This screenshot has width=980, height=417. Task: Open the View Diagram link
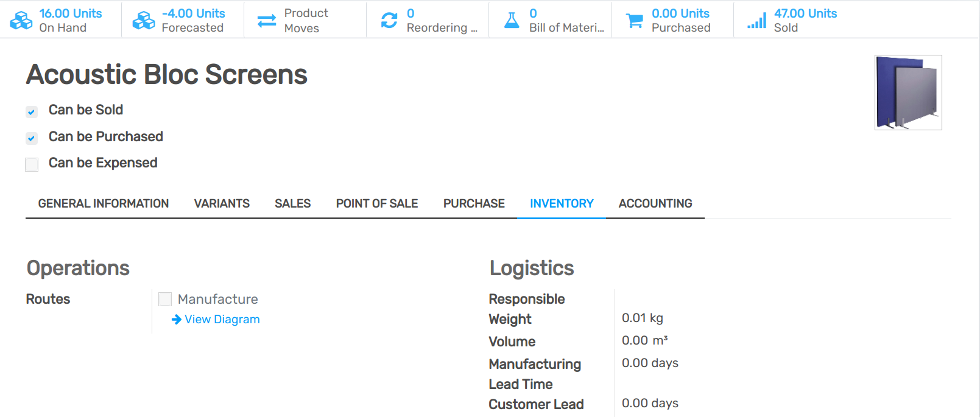click(222, 320)
